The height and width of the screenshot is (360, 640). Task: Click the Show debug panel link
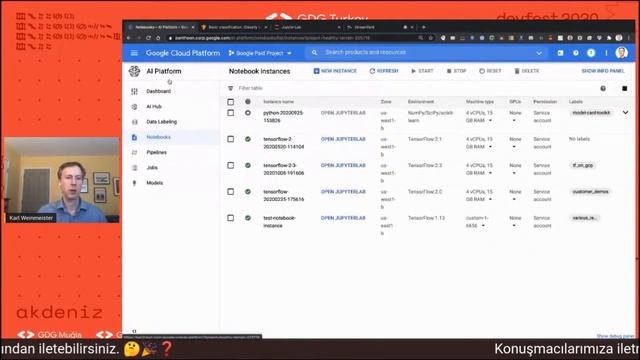click(615, 336)
